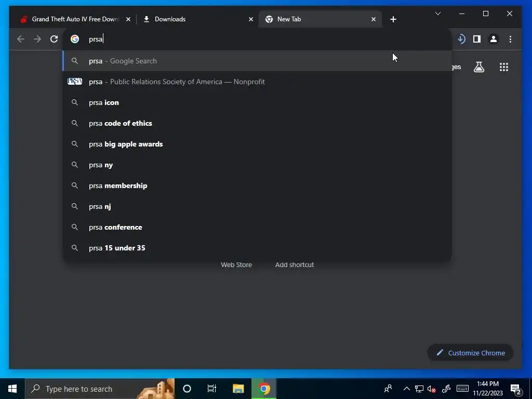Click the Add shortcut button
532x399 pixels.
pos(295,264)
